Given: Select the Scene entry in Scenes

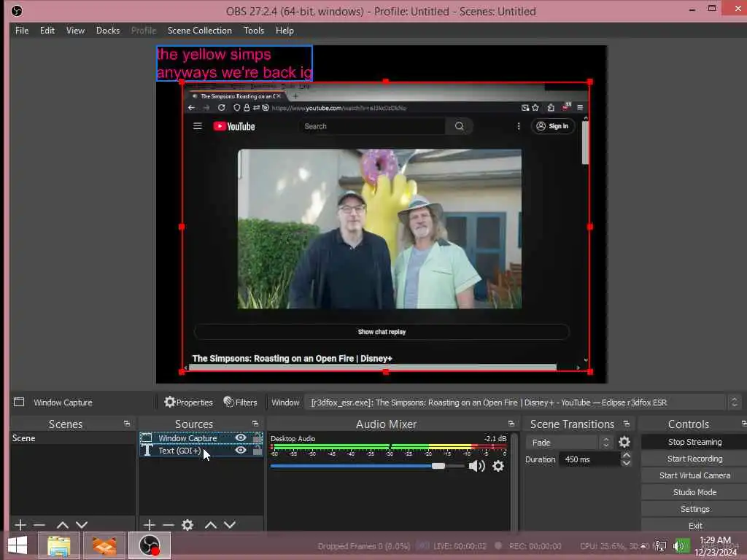Looking at the screenshot, I should point(72,438).
